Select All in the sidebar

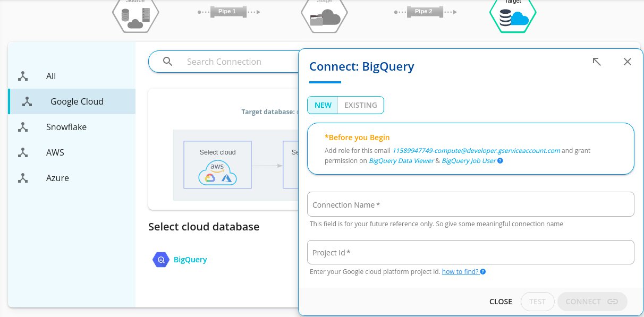[72, 76]
